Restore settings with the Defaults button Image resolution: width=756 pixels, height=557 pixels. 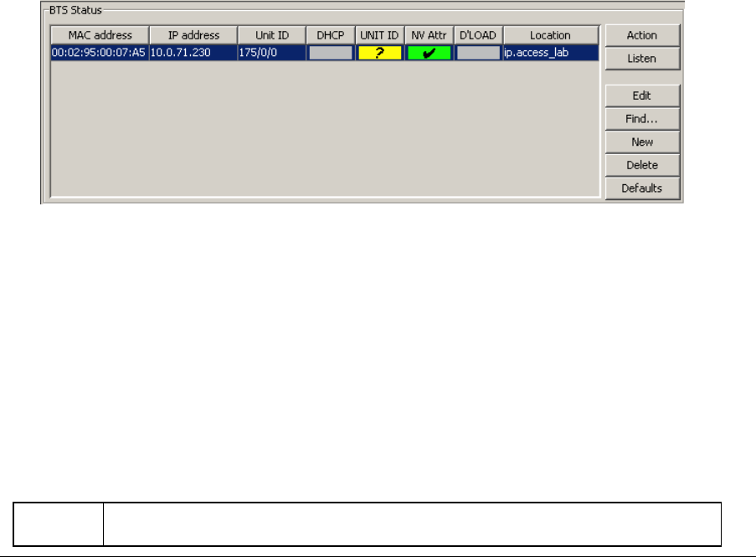point(642,188)
